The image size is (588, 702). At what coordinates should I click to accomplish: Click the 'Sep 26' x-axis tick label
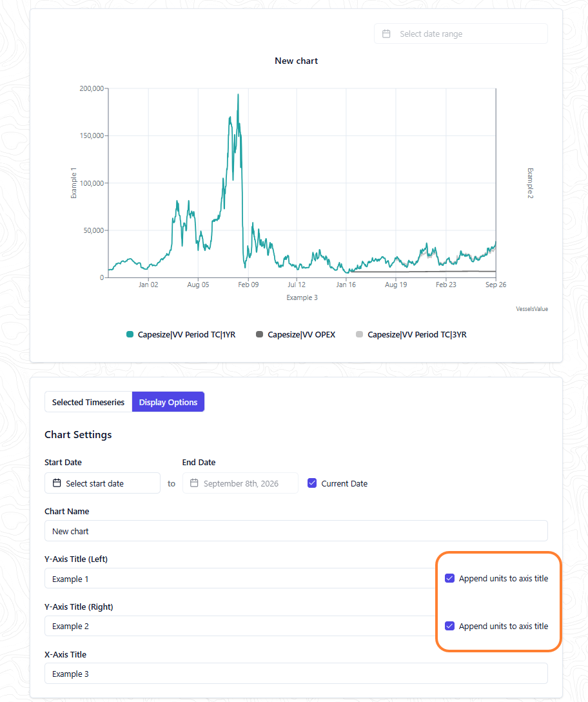[x=496, y=285]
